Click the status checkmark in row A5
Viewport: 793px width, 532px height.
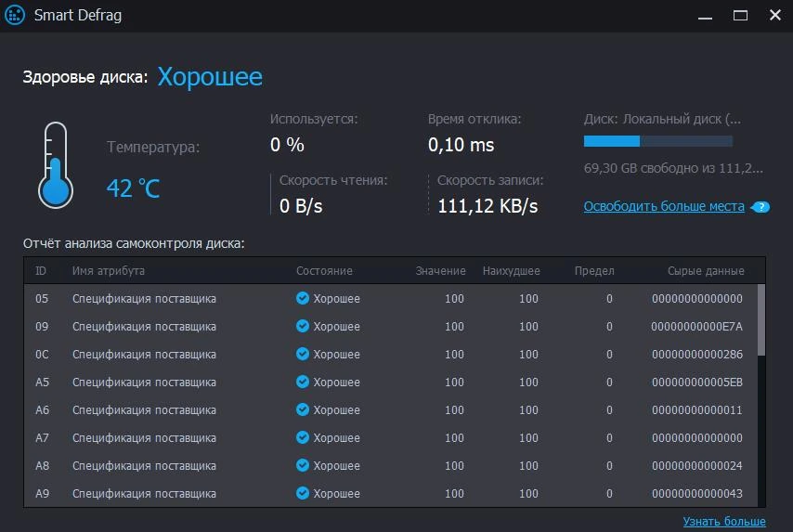coord(303,382)
